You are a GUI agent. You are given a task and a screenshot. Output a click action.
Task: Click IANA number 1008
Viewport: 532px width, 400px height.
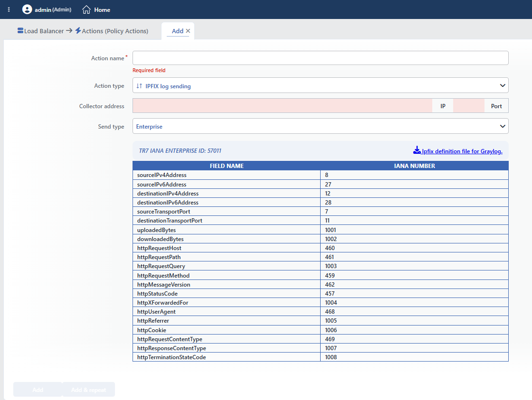[x=331, y=357]
